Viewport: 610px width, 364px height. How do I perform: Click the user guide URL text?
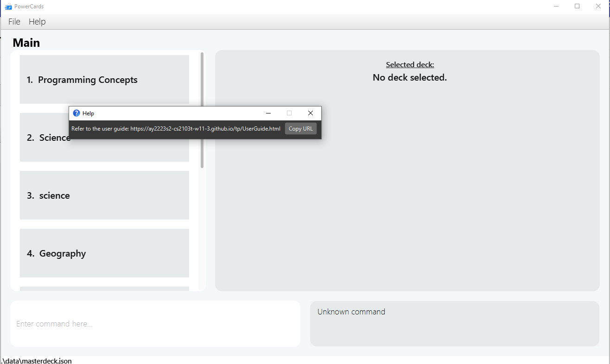point(205,129)
